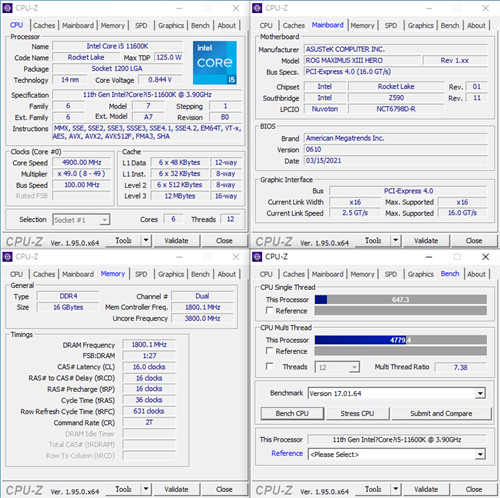This screenshot has width=500, height=498.
Task: Tick the Reference checkbox under CPU Multi Thread
Action: [x=269, y=351]
